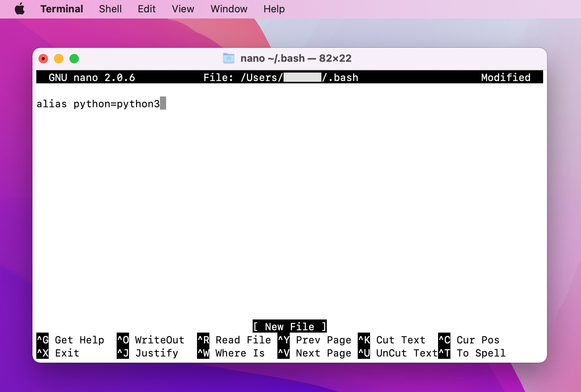Click the WriteOut command to save file
The height and width of the screenshot is (392, 581).
pyautogui.click(x=159, y=340)
